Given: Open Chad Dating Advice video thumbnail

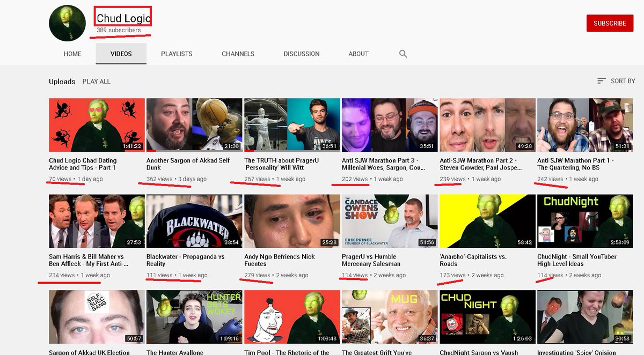Looking at the screenshot, I should click(x=97, y=125).
